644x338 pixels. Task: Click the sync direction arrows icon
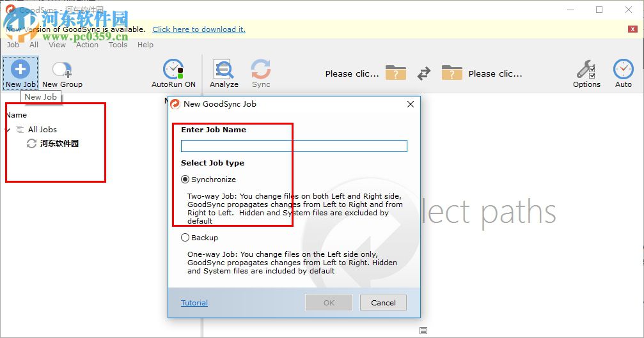coord(424,73)
